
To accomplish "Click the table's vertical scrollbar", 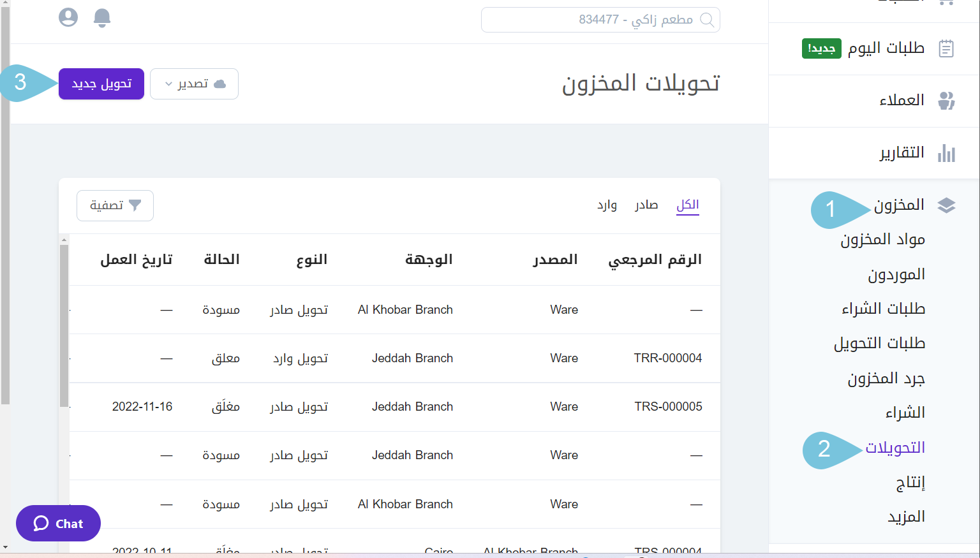I will [x=64, y=325].
